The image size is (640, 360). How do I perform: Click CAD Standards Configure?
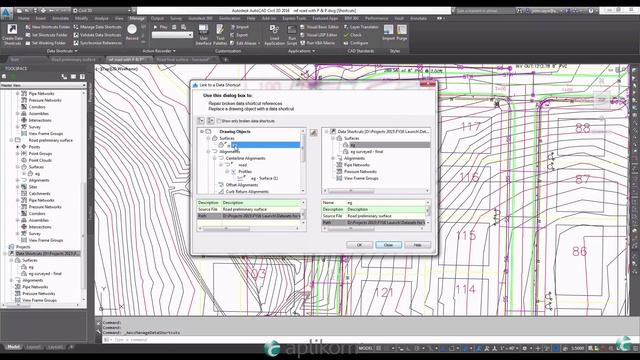356,43
